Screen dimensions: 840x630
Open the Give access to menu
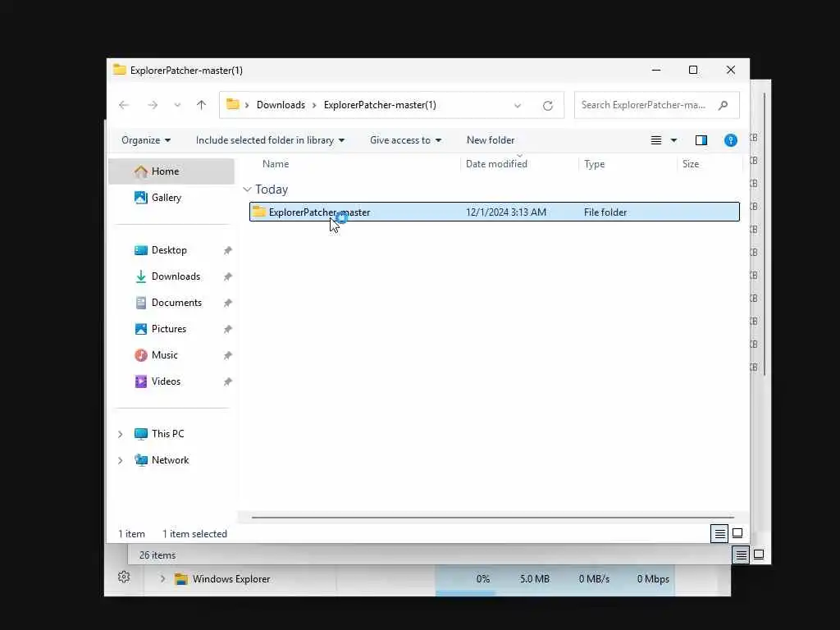pos(405,140)
